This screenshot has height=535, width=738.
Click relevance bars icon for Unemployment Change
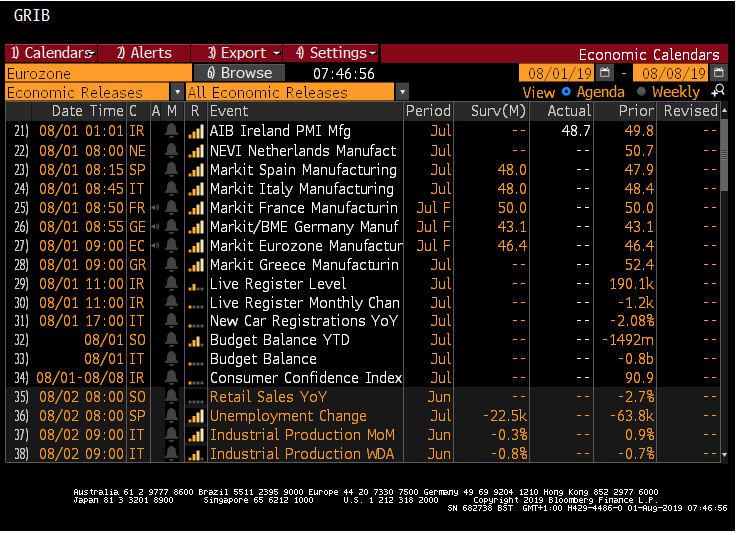pos(196,416)
